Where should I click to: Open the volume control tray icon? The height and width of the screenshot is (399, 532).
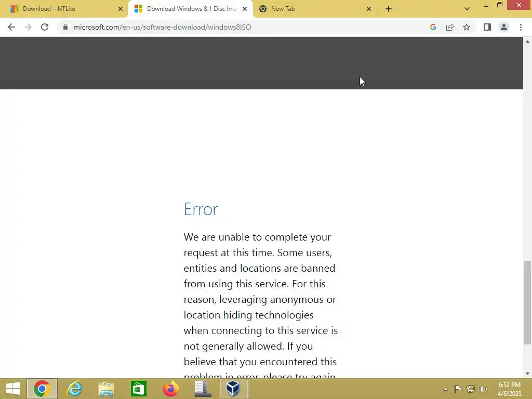point(483,389)
